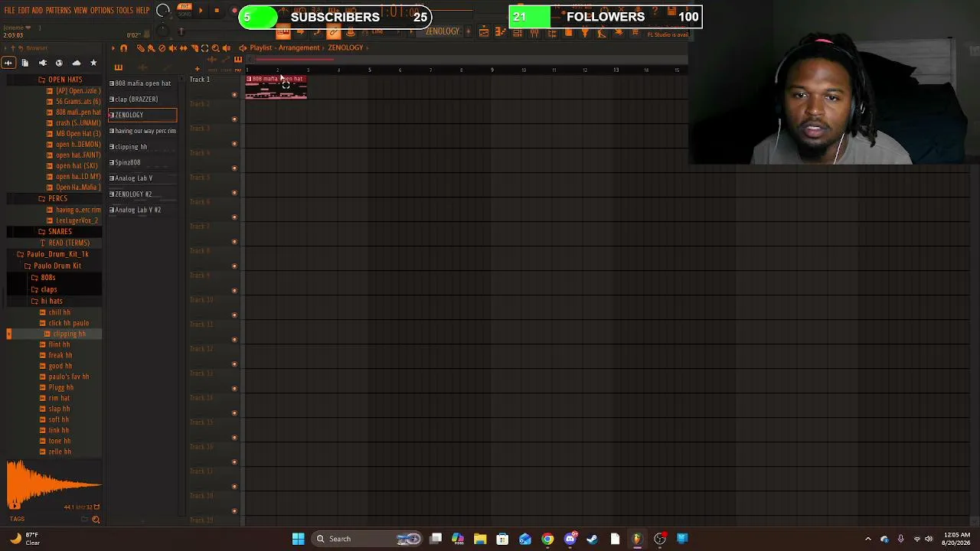Open the PATTERNS menu

click(58, 11)
